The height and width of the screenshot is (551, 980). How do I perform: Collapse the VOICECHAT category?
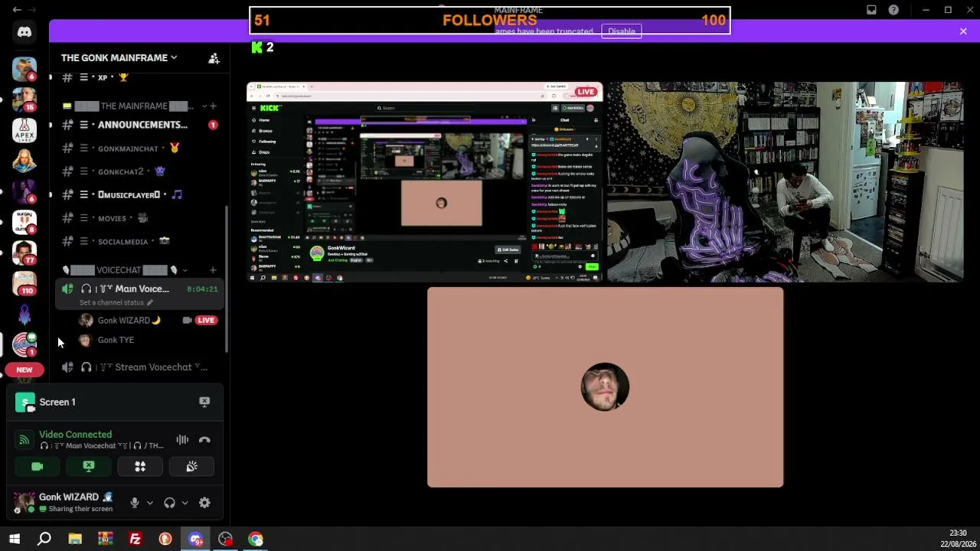[125, 270]
